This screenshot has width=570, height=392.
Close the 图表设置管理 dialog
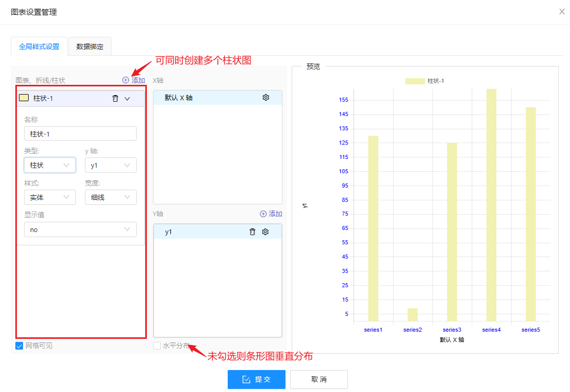(562, 12)
